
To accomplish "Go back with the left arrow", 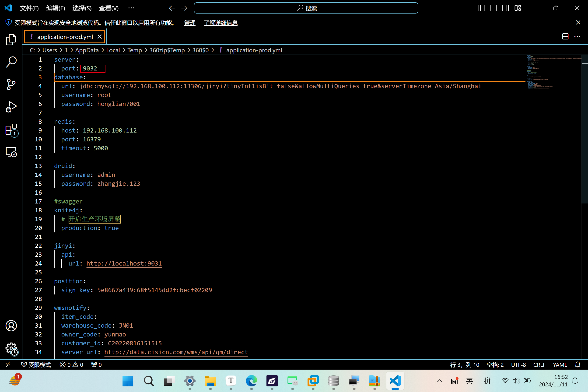I will (x=172, y=8).
